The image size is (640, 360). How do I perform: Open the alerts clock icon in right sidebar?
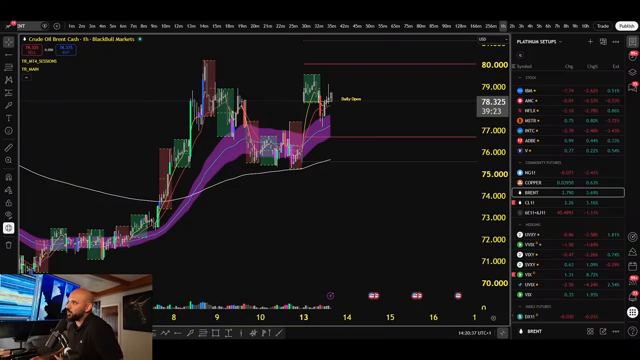[x=632, y=56]
